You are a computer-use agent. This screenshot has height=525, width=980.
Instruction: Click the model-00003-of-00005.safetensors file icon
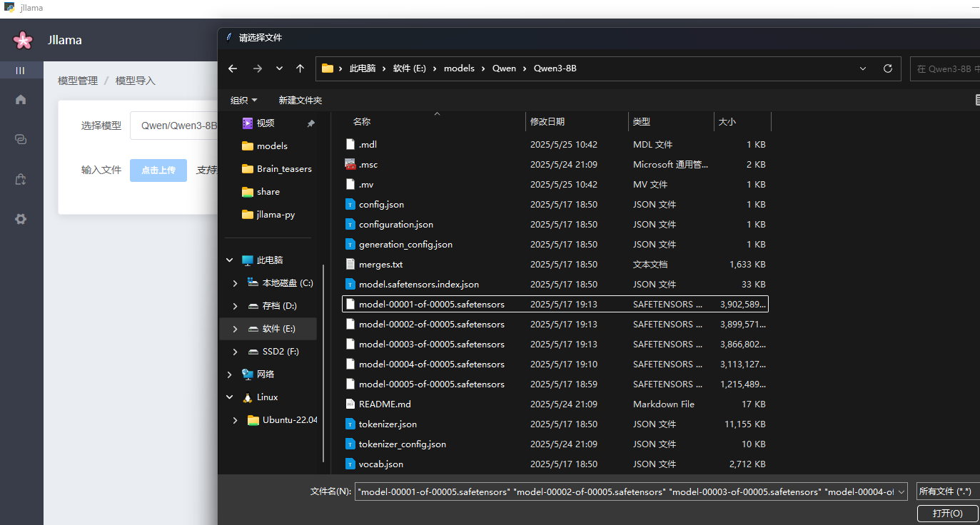pos(350,344)
